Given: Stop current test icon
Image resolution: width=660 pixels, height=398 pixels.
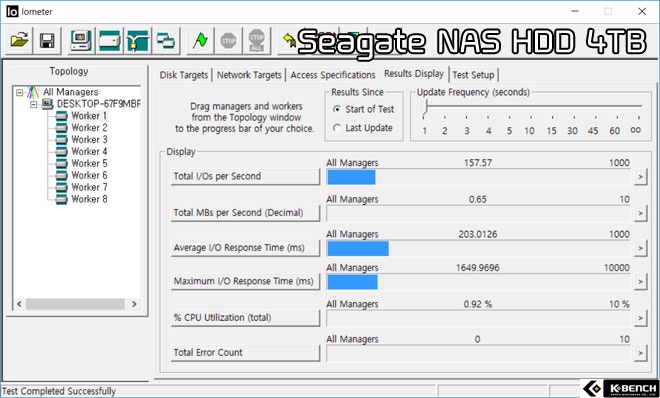Looking at the screenshot, I should click(x=228, y=41).
